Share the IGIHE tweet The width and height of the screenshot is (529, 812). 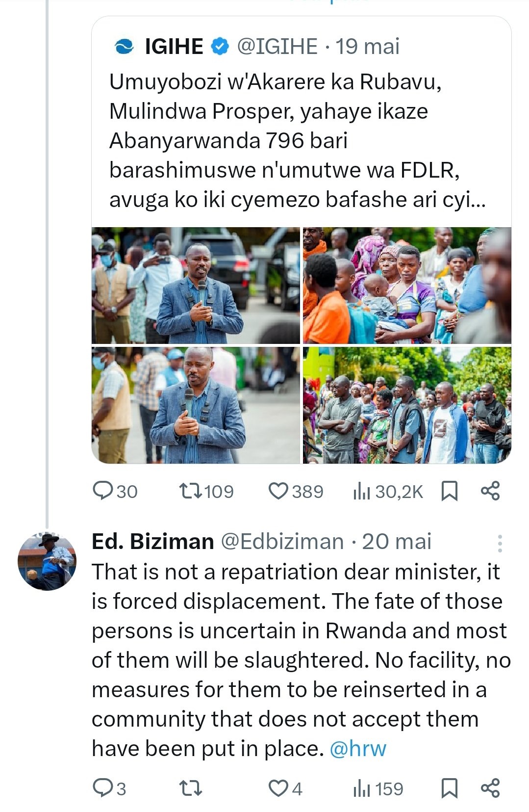coord(490,491)
